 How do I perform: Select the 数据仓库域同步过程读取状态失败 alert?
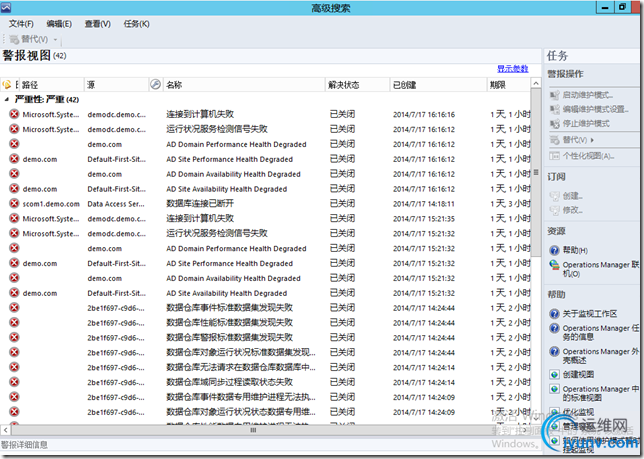coord(229,382)
